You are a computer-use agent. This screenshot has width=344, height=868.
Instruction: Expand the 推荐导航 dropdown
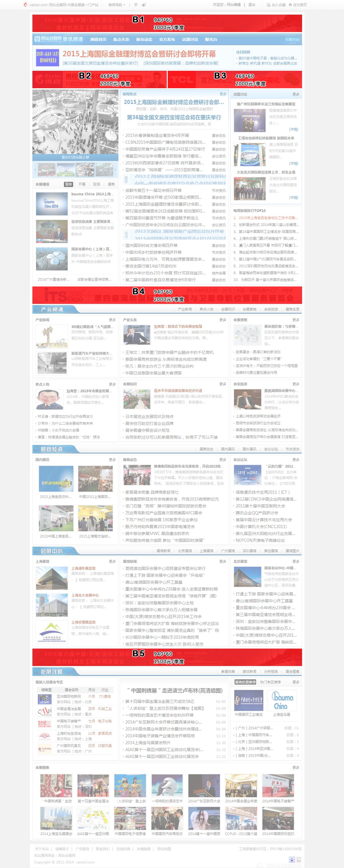(x=117, y=5)
